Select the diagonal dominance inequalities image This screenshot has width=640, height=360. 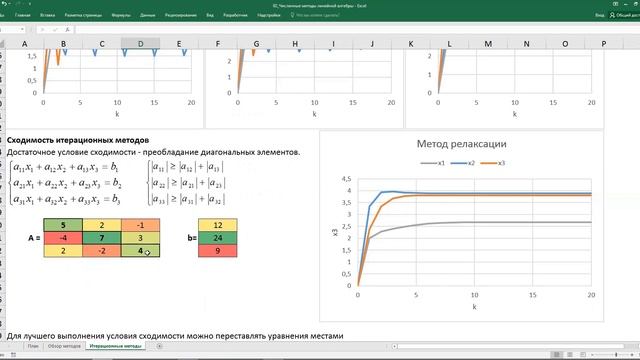(x=186, y=183)
